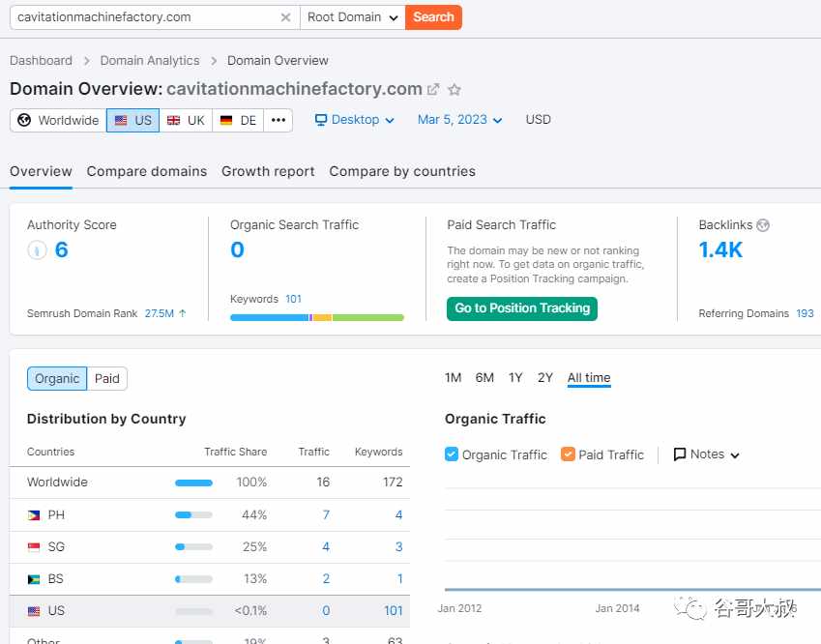Open the Root Domain dropdown

click(x=352, y=17)
